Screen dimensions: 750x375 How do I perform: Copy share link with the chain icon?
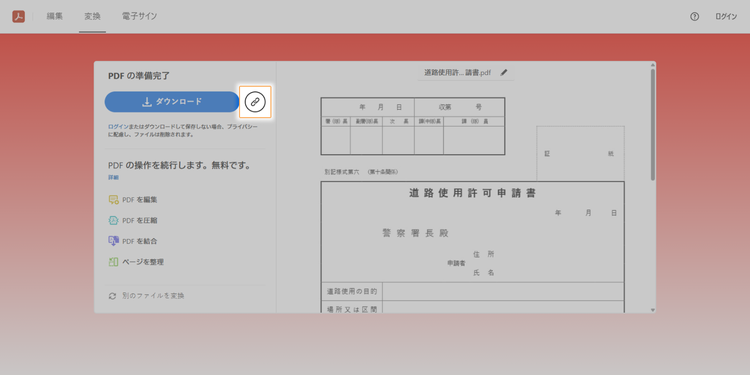255,102
